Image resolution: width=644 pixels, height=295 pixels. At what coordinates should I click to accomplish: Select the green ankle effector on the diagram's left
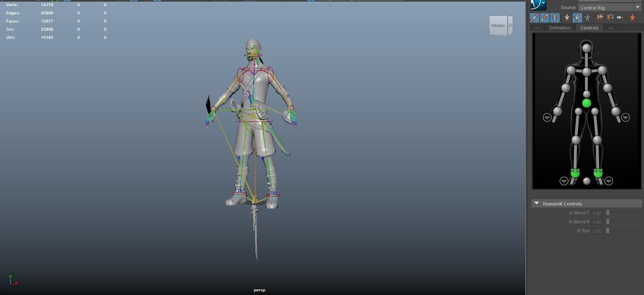[575, 173]
